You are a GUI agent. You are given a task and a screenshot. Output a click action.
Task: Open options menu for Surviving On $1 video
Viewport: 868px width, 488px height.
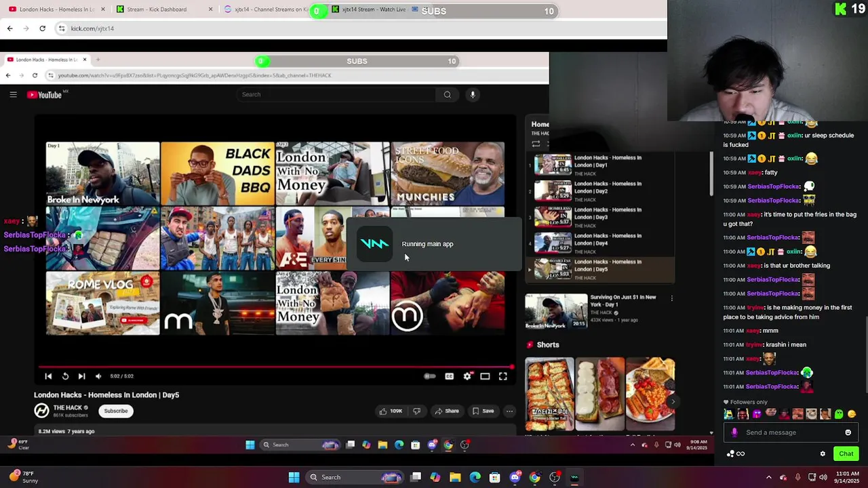pyautogui.click(x=671, y=298)
